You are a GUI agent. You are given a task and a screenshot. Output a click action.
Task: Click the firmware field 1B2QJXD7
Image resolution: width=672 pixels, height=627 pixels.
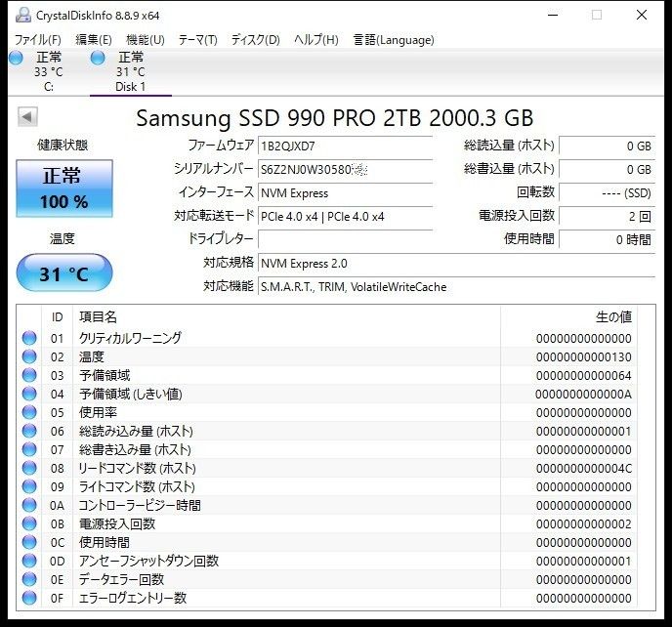click(x=346, y=146)
